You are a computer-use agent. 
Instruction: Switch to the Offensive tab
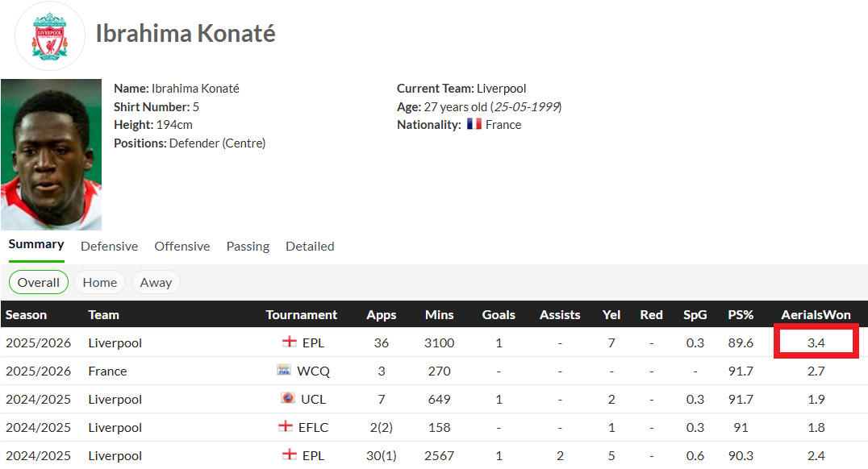pyautogui.click(x=182, y=246)
